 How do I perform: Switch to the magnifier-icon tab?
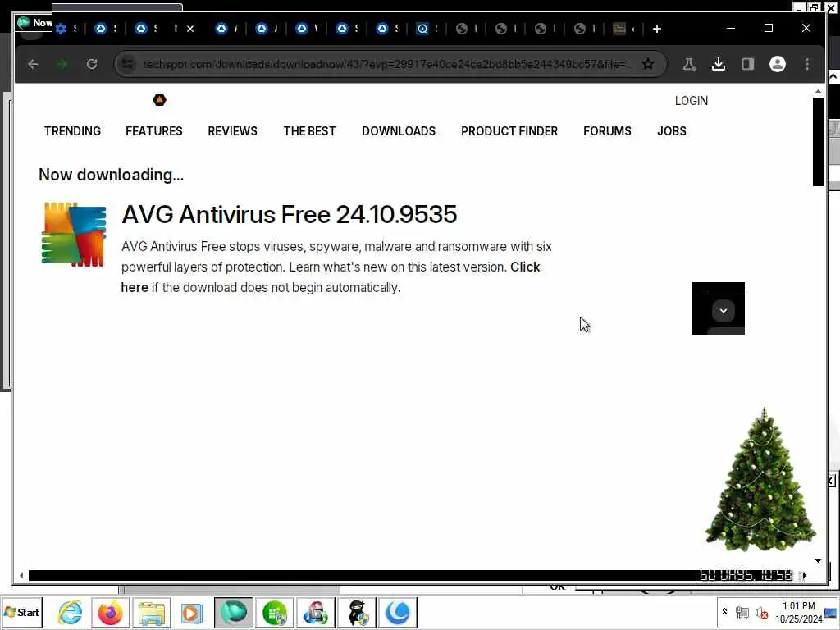tap(422, 29)
